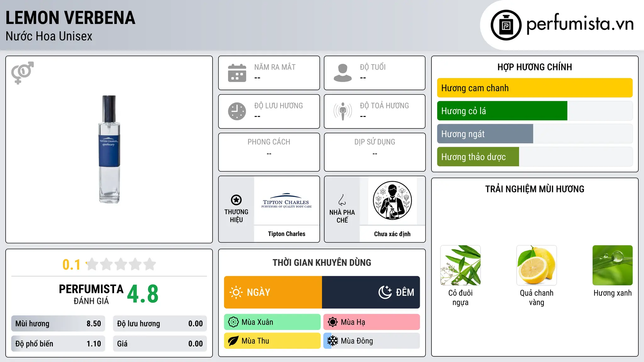Choose the Mùa Xuân season chip
Screen dimensions: 644x362
[272, 322]
